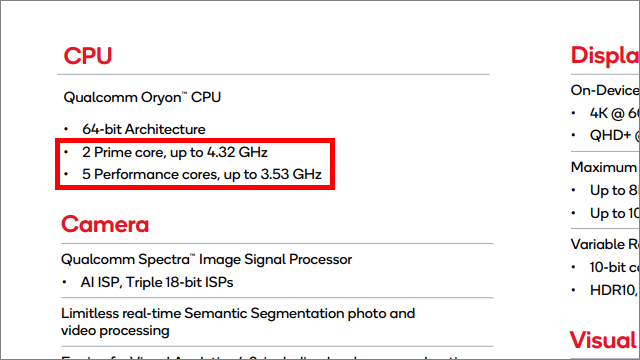Click the 10-bit bullet item

click(x=614, y=267)
